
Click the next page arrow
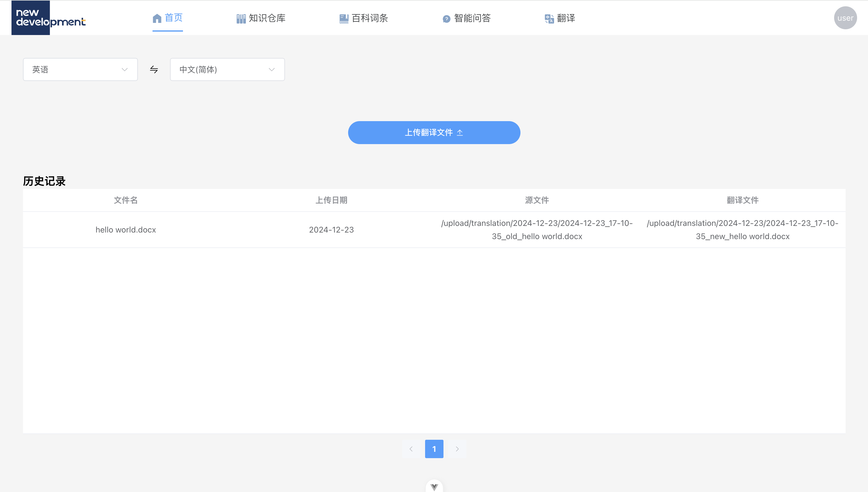click(457, 449)
